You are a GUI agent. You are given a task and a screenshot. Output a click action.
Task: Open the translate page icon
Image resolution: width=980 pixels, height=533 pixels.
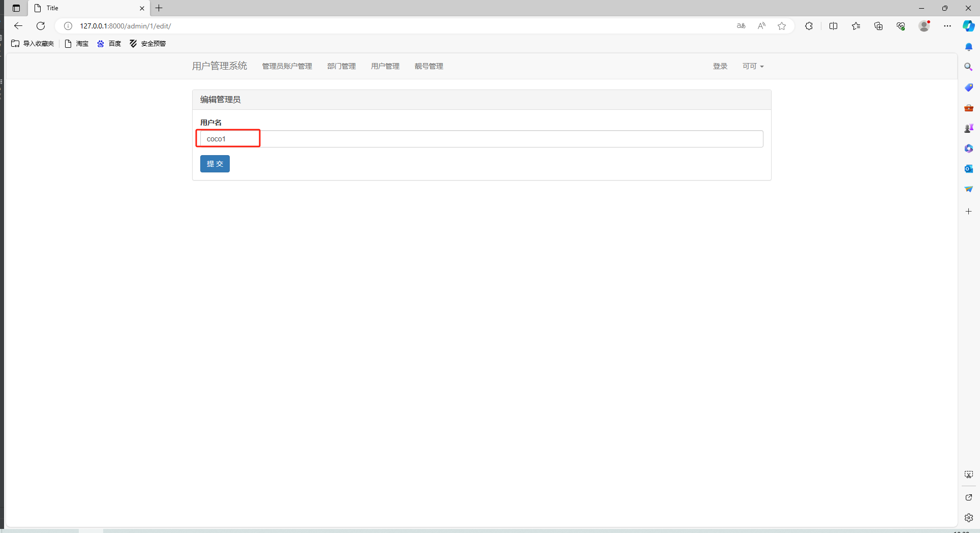tap(741, 26)
